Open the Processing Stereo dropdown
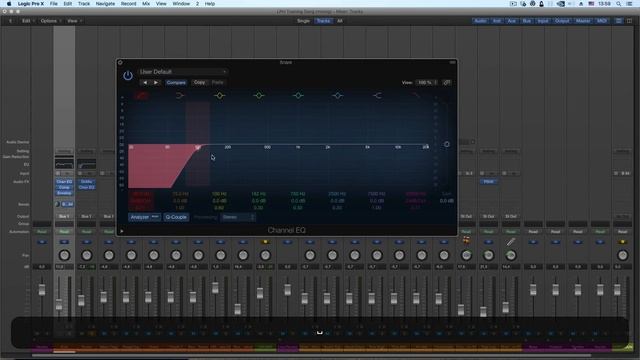Image resolution: width=640 pixels, height=360 pixels. pos(238,217)
